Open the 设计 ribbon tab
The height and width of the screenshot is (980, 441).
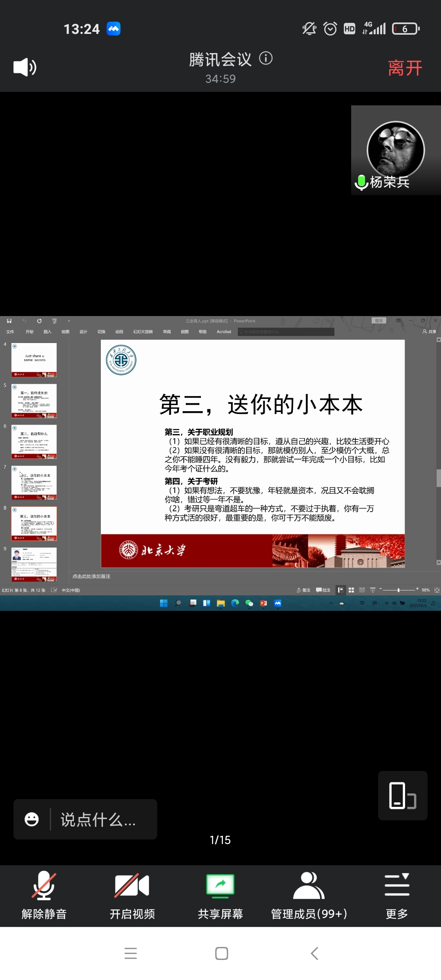(x=83, y=332)
